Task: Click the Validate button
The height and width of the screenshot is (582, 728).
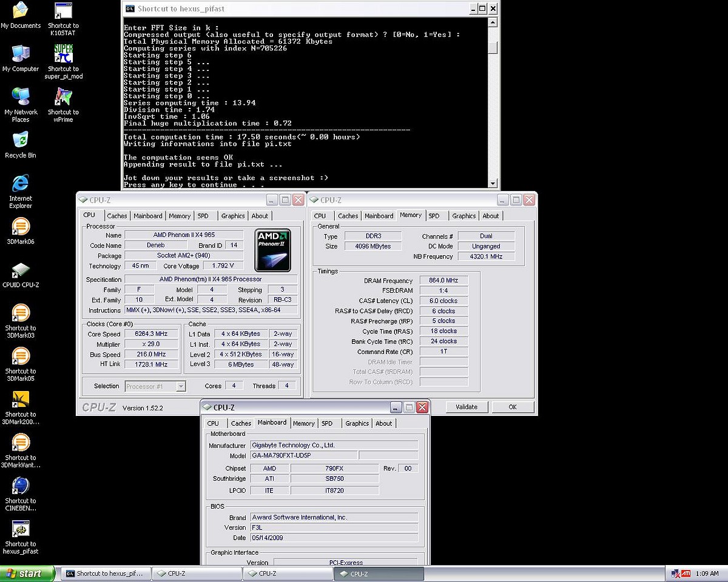Action: (x=467, y=407)
